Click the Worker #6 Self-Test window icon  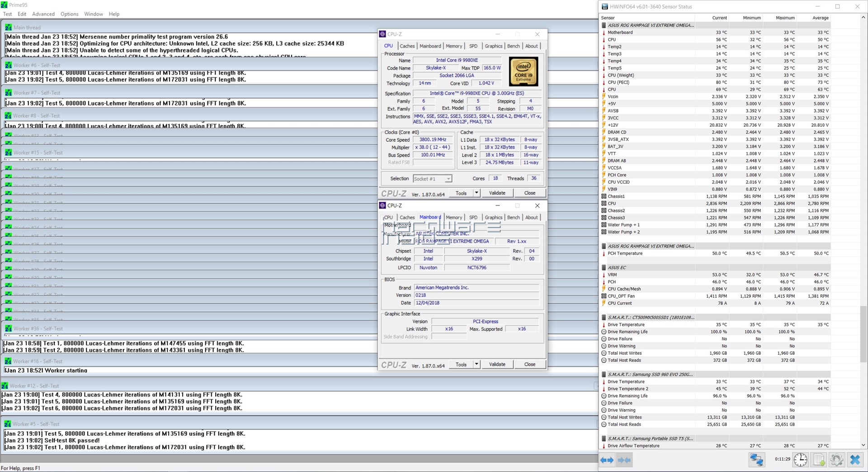[x=8, y=65]
